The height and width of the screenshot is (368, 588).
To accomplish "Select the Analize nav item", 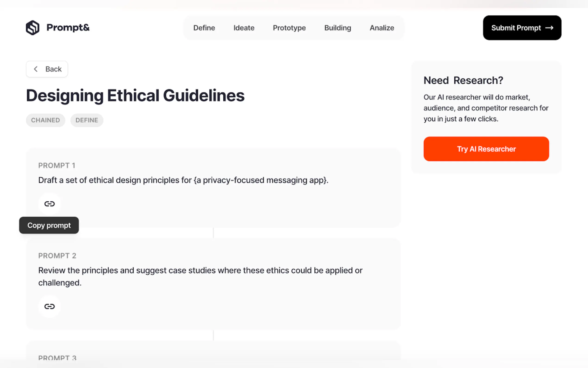I will [x=382, y=28].
